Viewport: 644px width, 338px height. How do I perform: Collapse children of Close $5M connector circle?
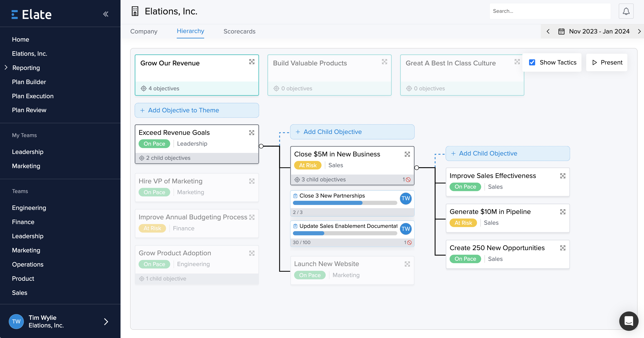point(416,168)
